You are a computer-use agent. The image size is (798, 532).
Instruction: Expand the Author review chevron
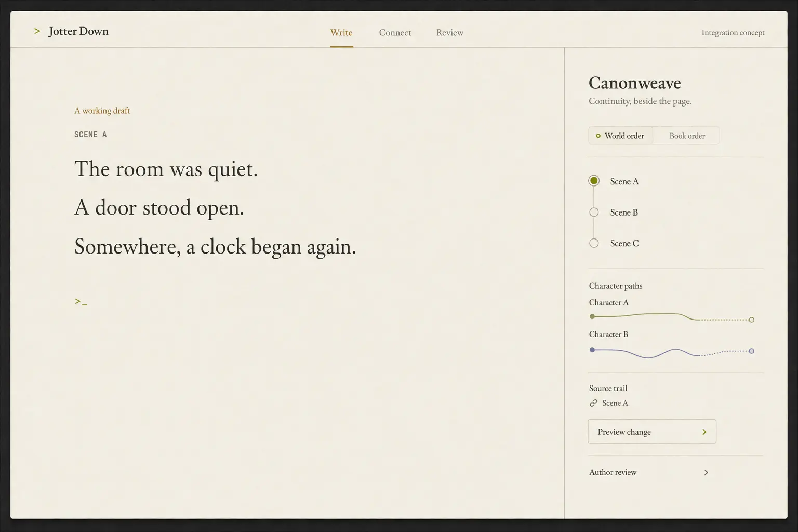[x=706, y=473]
